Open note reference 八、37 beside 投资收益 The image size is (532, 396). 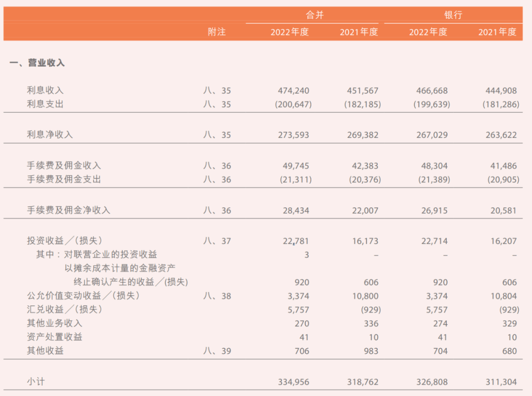(218, 241)
